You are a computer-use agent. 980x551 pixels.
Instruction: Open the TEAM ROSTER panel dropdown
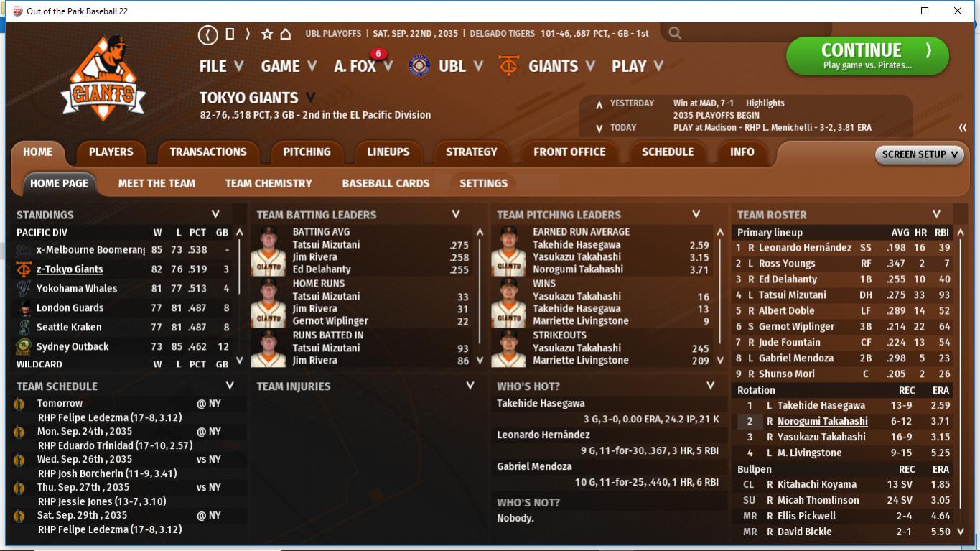coord(936,214)
